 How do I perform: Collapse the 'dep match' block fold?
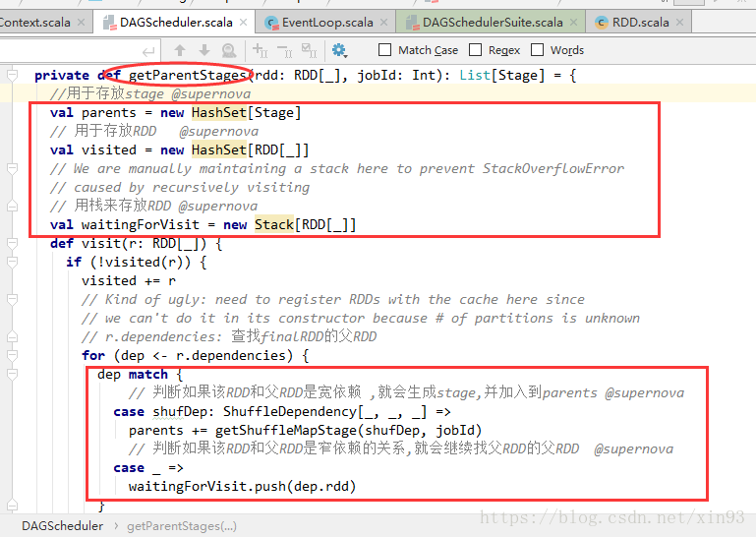pyautogui.click(x=13, y=375)
